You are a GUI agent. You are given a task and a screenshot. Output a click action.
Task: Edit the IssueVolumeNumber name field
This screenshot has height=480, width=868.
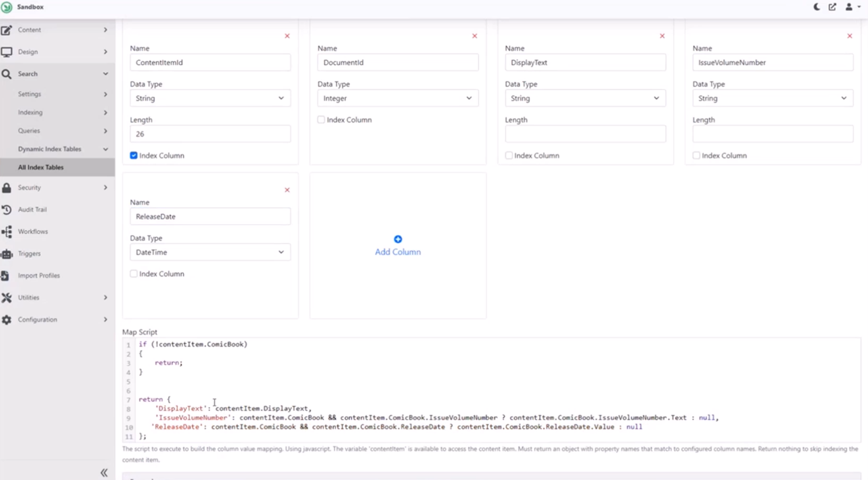pyautogui.click(x=773, y=62)
